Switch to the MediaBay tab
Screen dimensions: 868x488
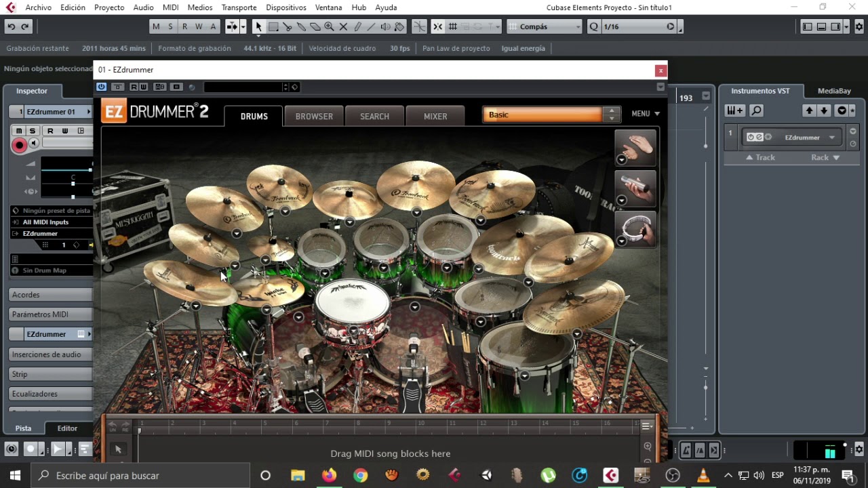(x=833, y=91)
